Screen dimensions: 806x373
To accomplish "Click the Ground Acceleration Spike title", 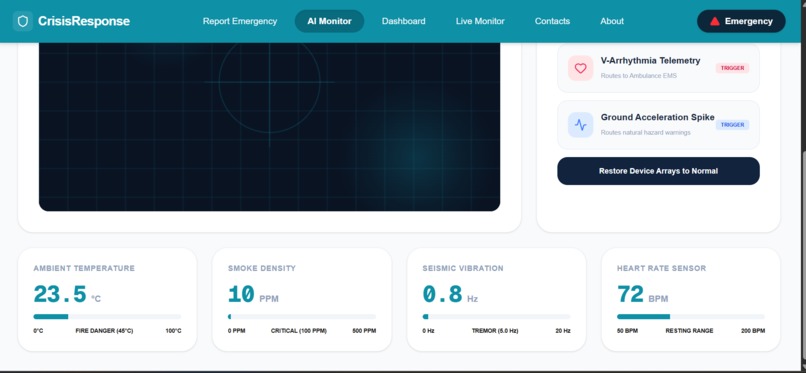I will tap(657, 117).
